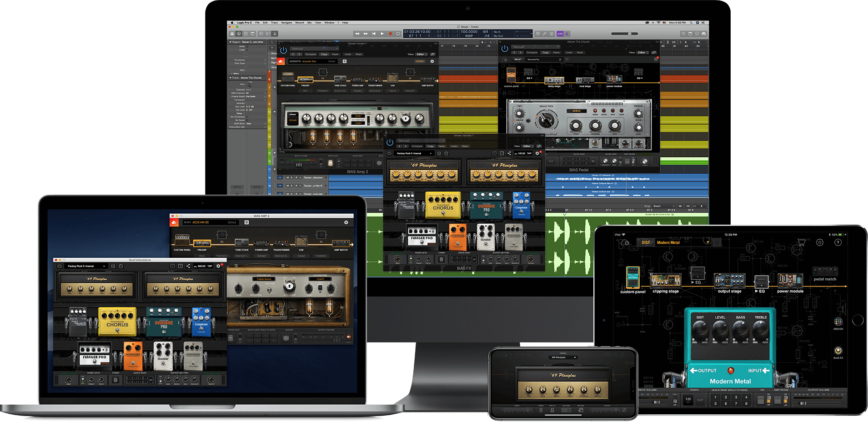Viewport: 868px width, 422px height.
Task: Open the File menu in Logic Pro X
Action: (x=257, y=22)
